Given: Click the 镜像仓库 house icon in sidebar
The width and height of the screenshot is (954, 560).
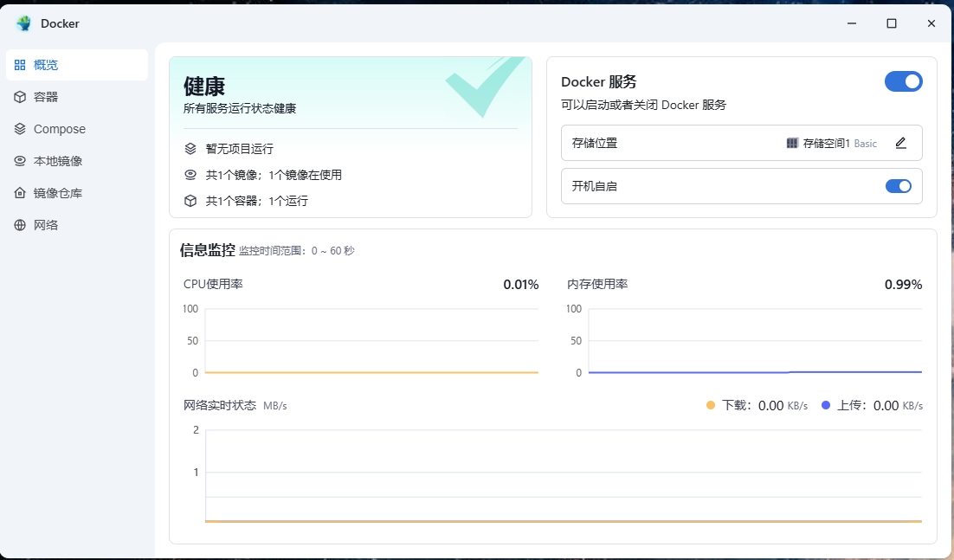Looking at the screenshot, I should (20, 193).
